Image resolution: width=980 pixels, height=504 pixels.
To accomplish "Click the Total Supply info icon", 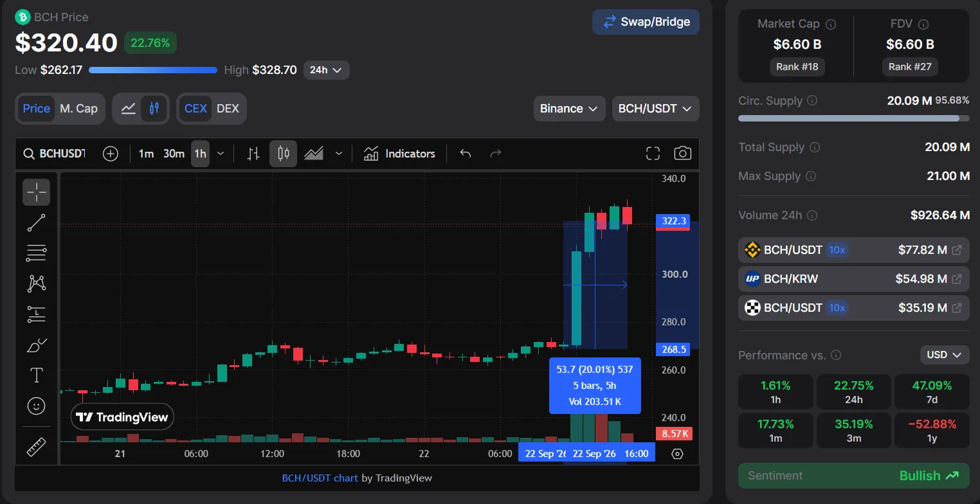I will click(x=815, y=147).
